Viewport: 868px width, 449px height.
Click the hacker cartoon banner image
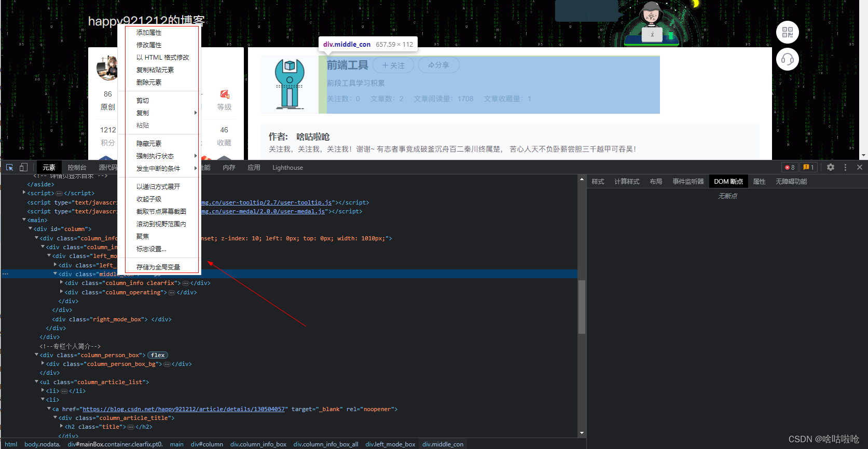pos(651,23)
